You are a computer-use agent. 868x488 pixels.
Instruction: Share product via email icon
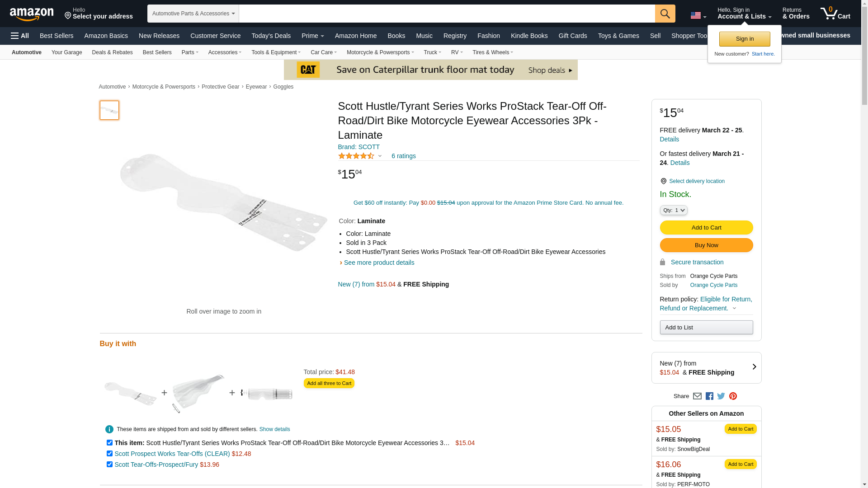pos(697,396)
